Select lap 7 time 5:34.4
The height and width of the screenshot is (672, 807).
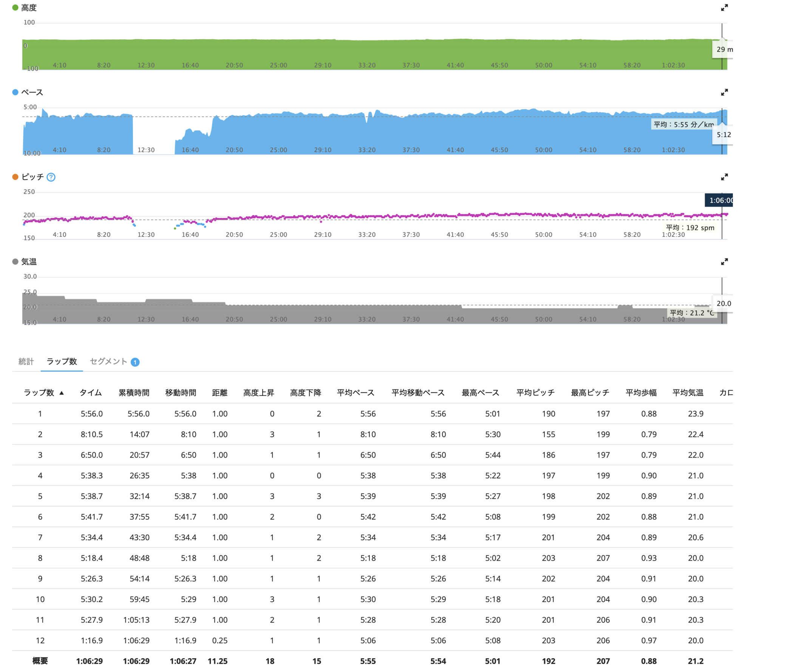coord(91,538)
